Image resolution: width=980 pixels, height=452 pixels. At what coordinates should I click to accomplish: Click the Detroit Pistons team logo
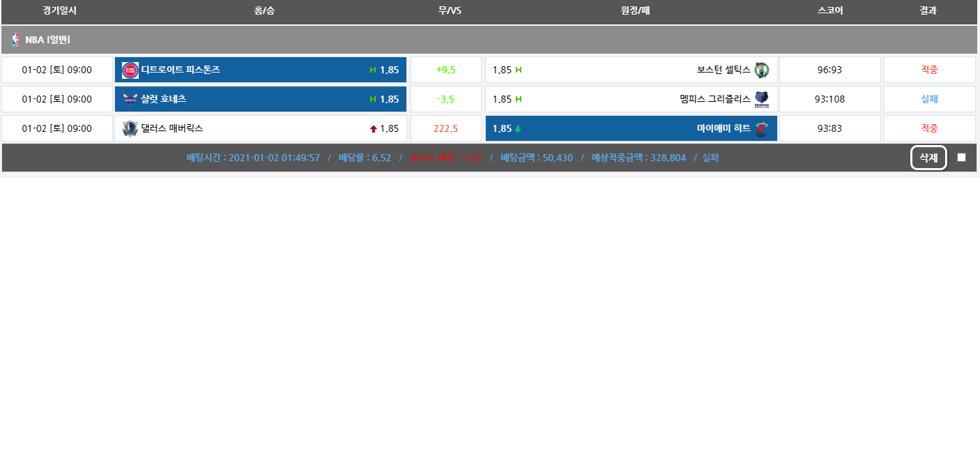point(130,70)
